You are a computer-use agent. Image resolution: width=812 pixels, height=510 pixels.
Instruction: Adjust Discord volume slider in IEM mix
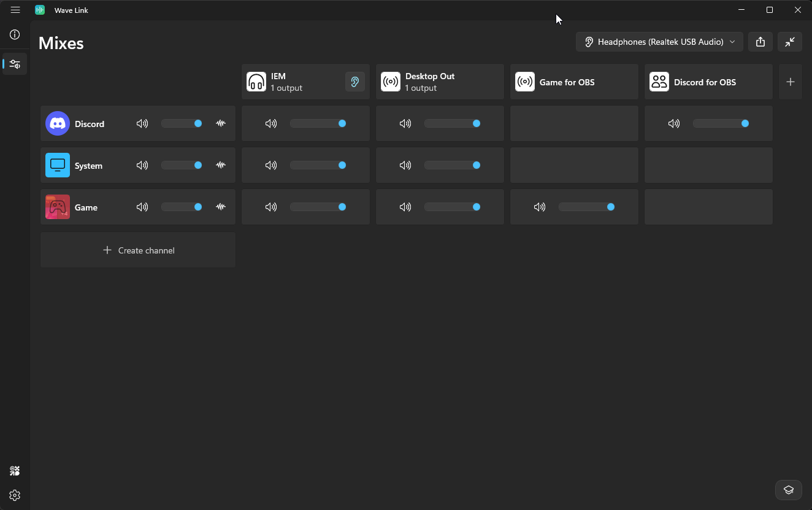[318, 123]
